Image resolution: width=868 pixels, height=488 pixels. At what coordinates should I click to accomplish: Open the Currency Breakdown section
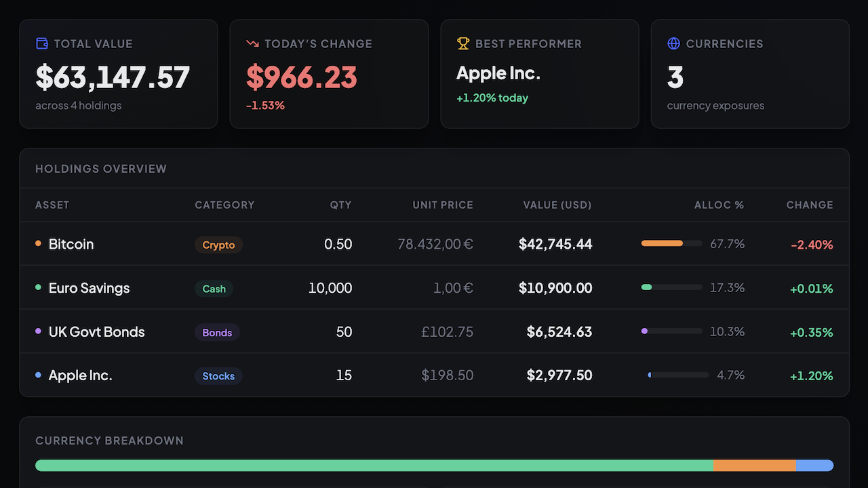(x=109, y=441)
